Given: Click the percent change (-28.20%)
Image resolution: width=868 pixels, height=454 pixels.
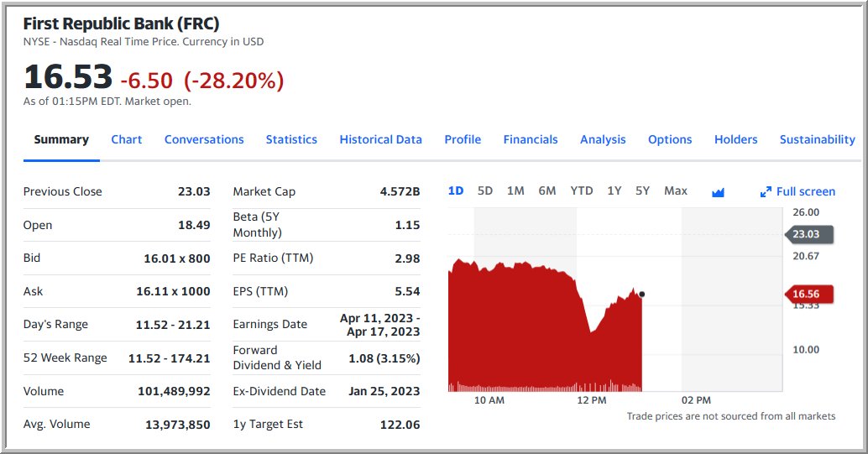Looking at the screenshot, I should point(234,81).
